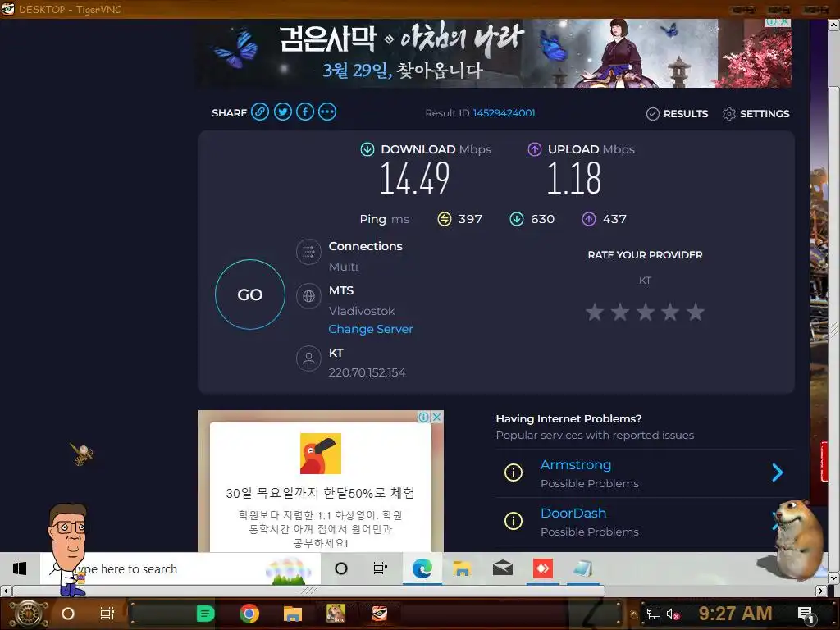Screen dimensions: 840x630
Task: Click the upload icon beside UPLOAD Mbps
Action: tap(535, 149)
